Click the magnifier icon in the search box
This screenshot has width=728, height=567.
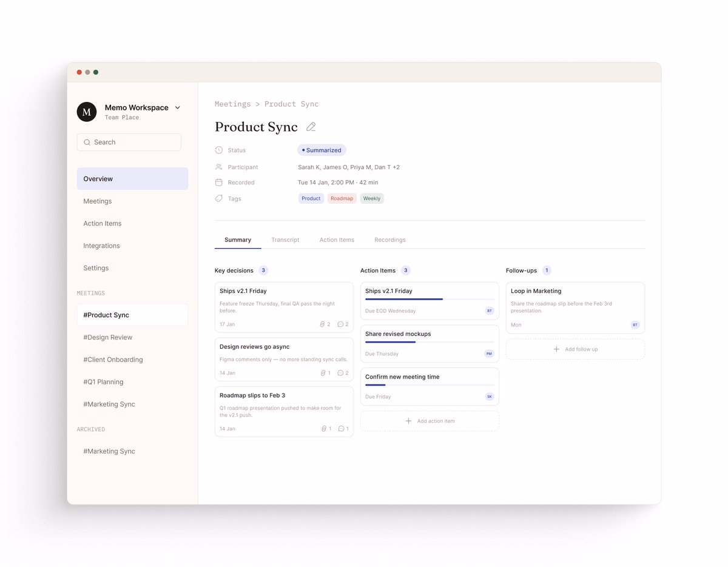(x=87, y=143)
